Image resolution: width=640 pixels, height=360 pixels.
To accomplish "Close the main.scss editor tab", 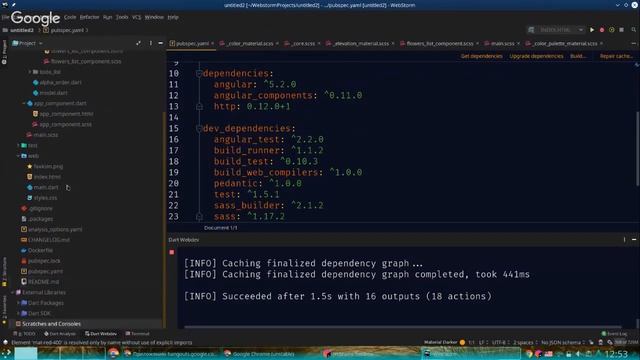I will [518, 43].
